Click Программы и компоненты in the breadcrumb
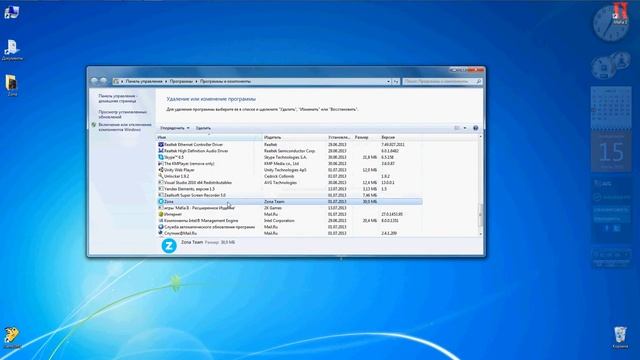This screenshot has width=640, height=360. click(x=225, y=82)
